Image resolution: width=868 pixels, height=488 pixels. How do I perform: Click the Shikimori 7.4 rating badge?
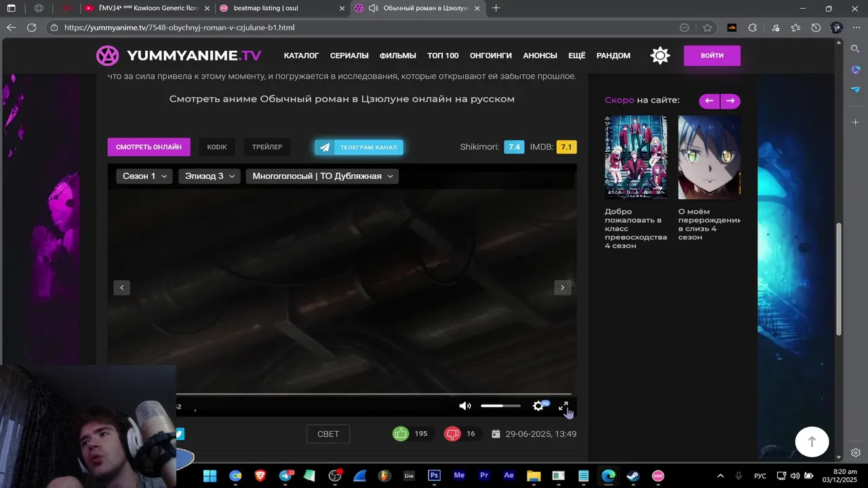click(x=514, y=147)
